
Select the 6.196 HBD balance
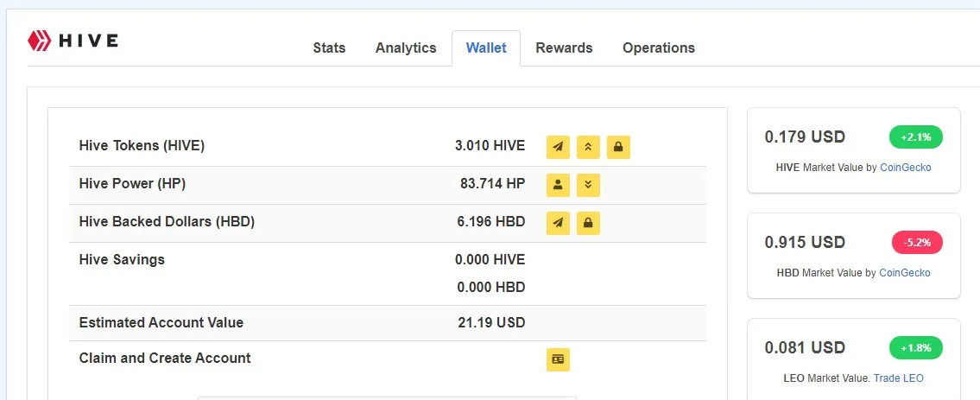point(491,222)
